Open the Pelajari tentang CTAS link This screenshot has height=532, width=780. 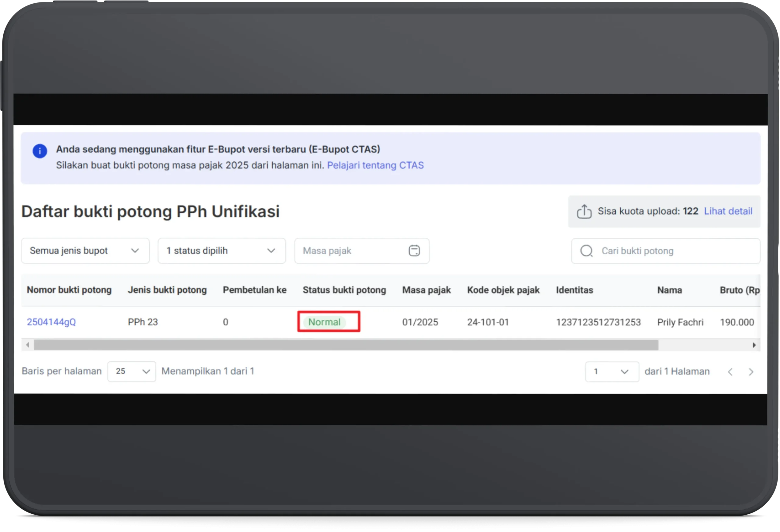pos(375,165)
